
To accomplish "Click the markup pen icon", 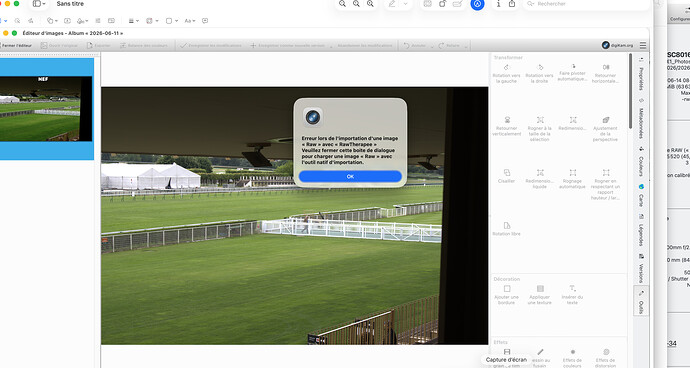I will click(x=391, y=4).
